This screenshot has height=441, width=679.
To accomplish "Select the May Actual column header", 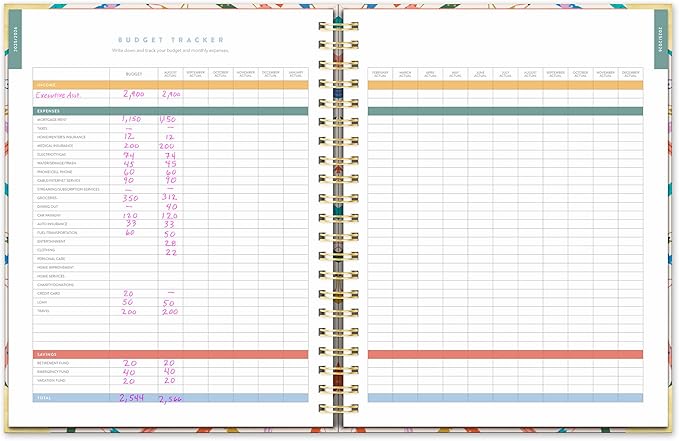I will point(455,74).
